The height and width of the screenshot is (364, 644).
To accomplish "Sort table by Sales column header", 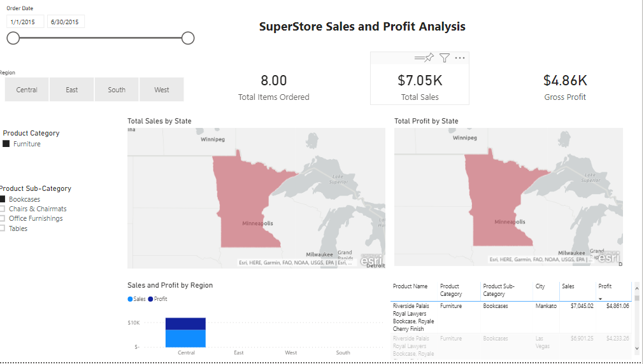I will (568, 286).
